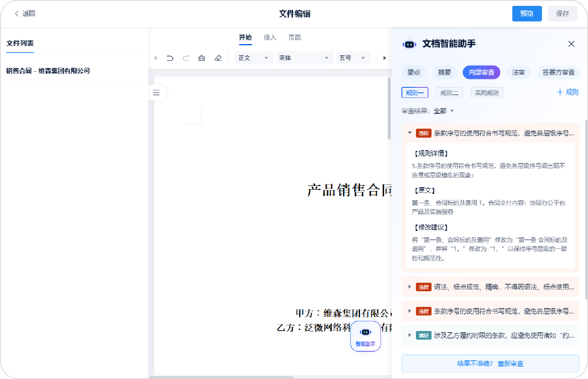Click the undo arrow icon
Screen dimensions: 588x379
[x=170, y=58]
